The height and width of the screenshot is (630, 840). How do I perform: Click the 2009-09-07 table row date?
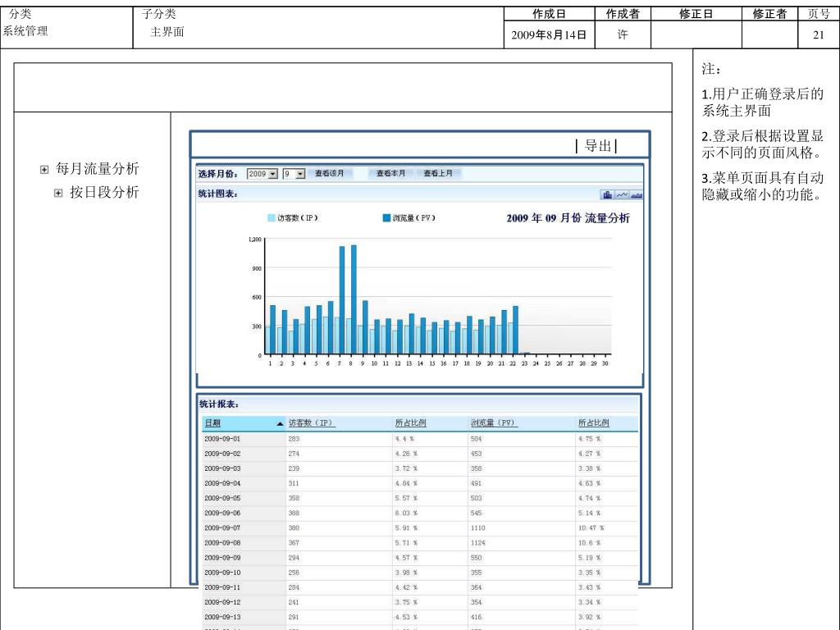click(x=222, y=527)
